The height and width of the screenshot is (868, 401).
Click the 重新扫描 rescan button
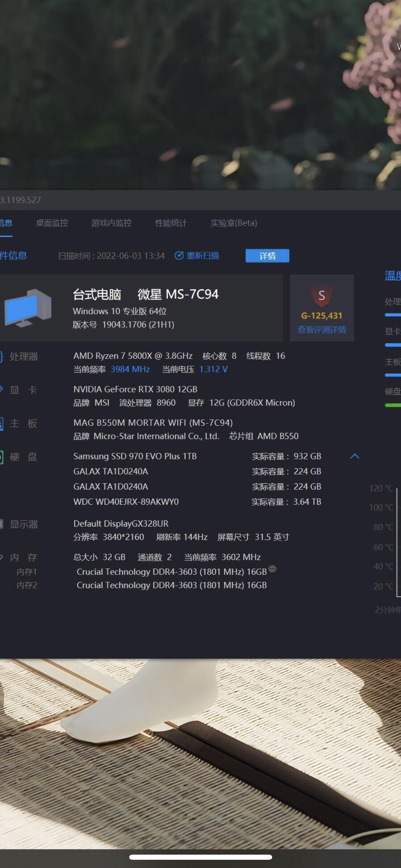click(x=197, y=256)
